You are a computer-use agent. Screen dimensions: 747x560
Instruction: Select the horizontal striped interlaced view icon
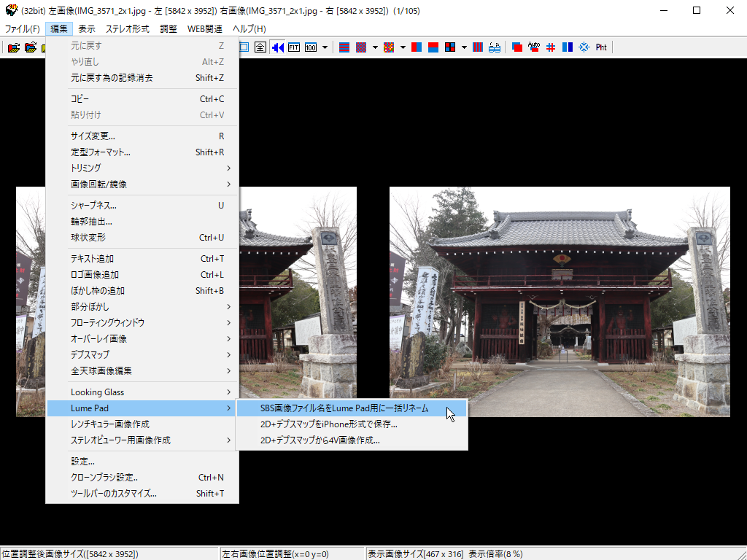(344, 47)
